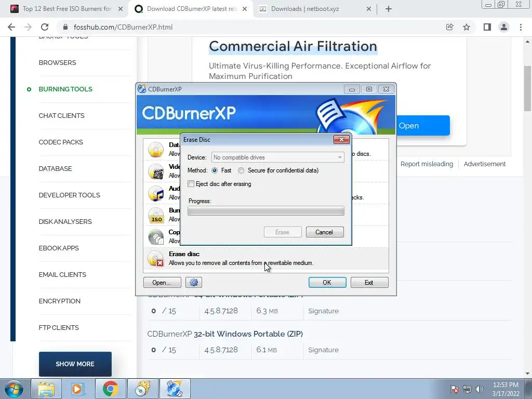The width and height of the screenshot is (532, 399).
Task: Click Cancel in the Erase Disc dialog
Action: (325, 232)
